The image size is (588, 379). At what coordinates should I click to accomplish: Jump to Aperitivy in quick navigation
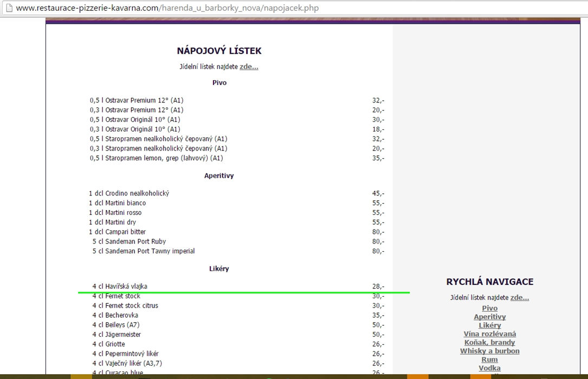pyautogui.click(x=490, y=317)
